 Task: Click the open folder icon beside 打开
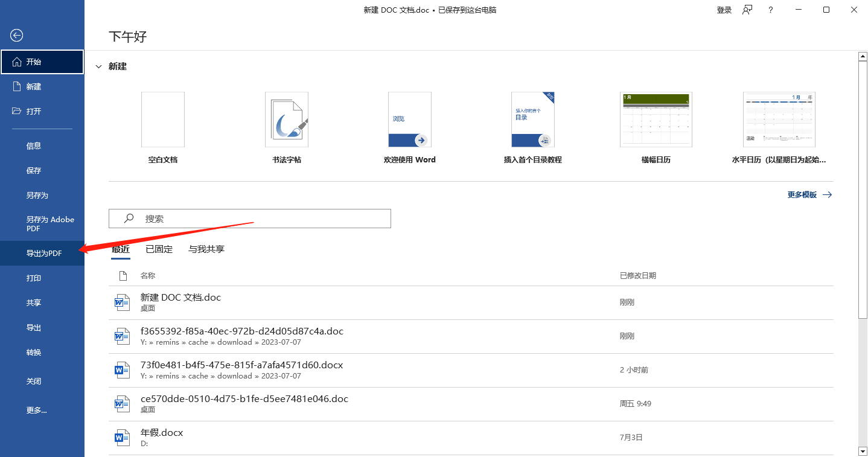[x=17, y=111]
